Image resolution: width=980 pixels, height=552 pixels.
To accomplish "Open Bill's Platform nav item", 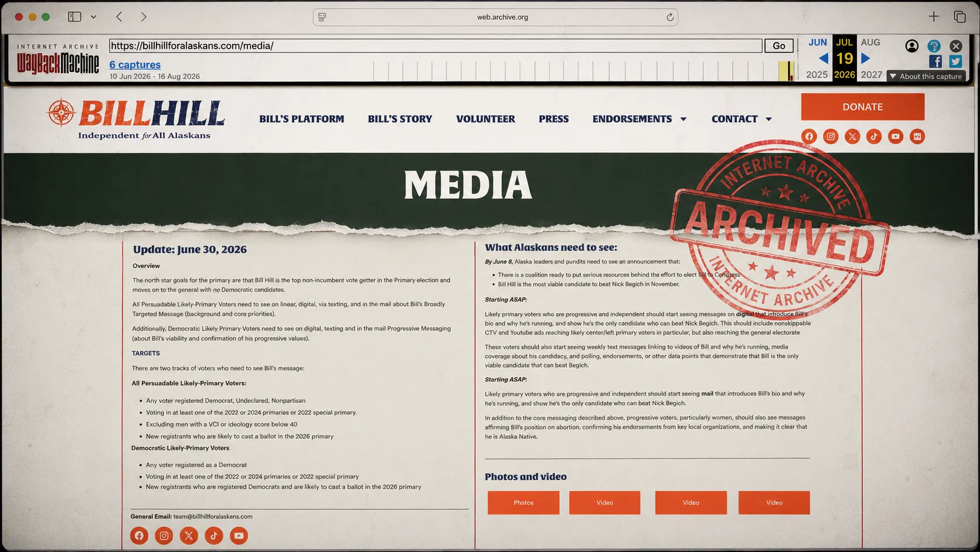I will pyautogui.click(x=302, y=119).
